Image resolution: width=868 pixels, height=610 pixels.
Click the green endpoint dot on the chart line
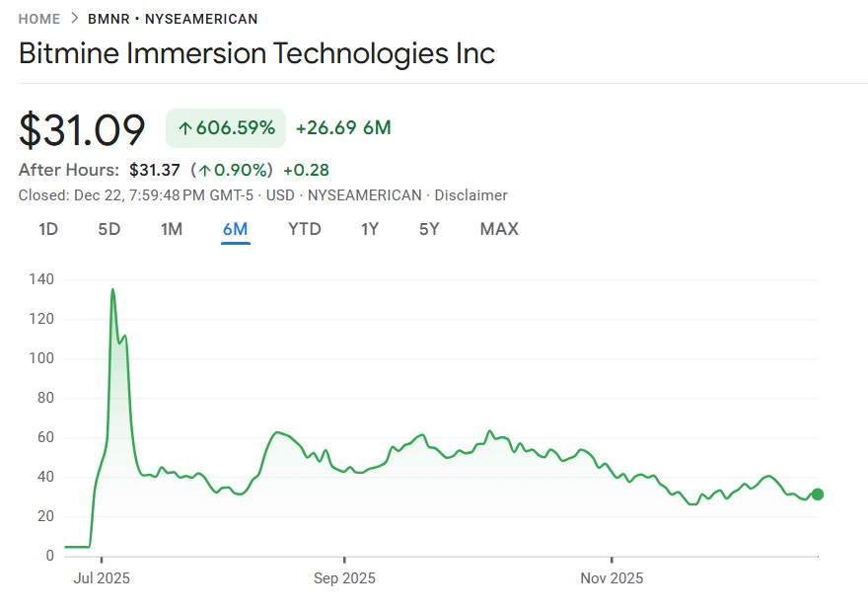pos(819,496)
